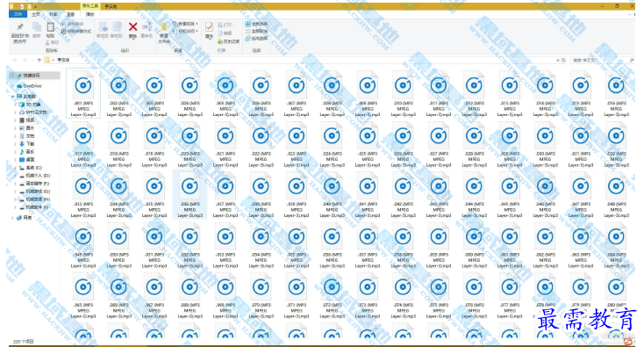
Task: Click the Forward arrow navigation button
Action: click(x=25, y=60)
